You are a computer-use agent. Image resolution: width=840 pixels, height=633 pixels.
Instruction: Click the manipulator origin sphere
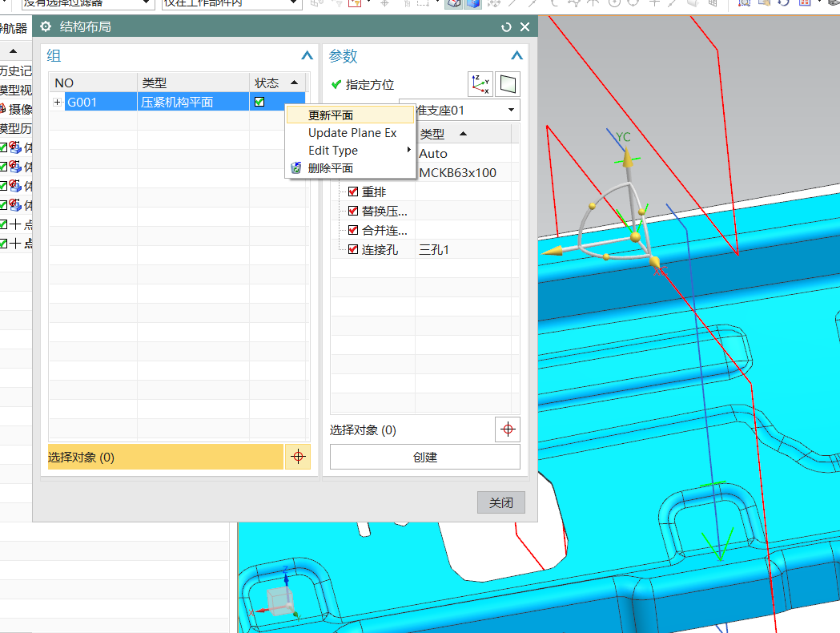pos(635,237)
